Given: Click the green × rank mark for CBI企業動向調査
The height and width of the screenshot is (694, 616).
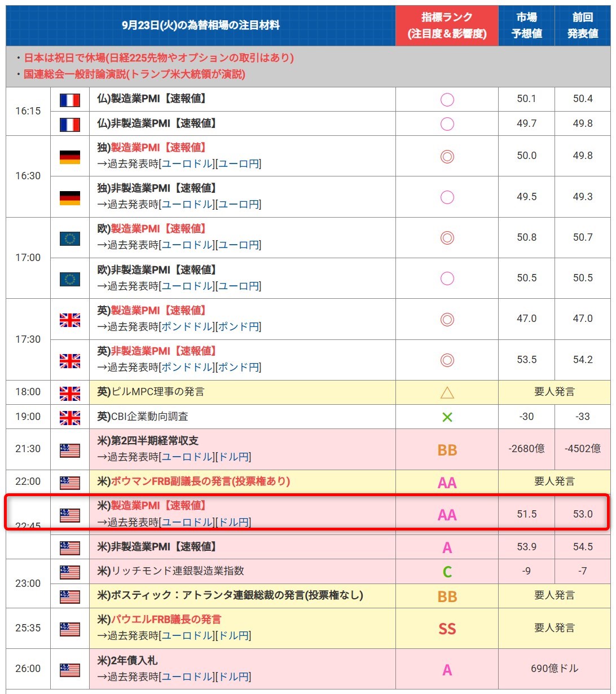Looking at the screenshot, I should [x=447, y=417].
